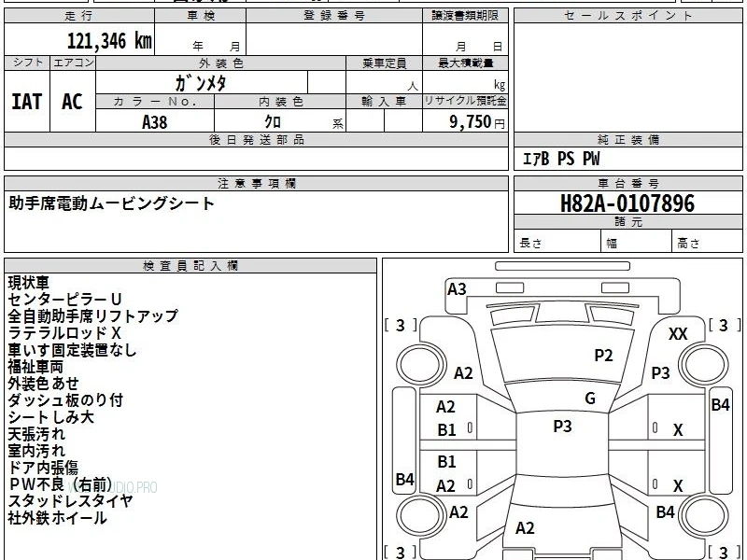Select the セールスポイント header
The image size is (747, 560).
[x=627, y=16]
